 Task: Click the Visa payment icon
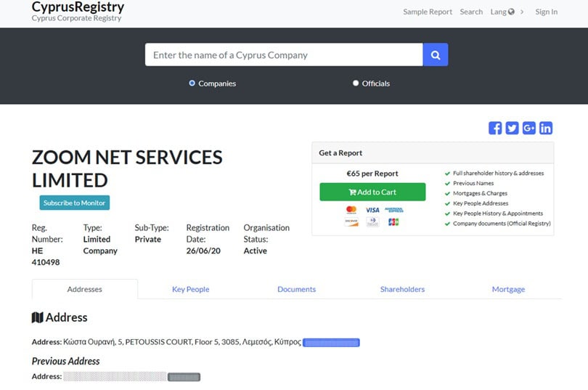[x=372, y=210]
